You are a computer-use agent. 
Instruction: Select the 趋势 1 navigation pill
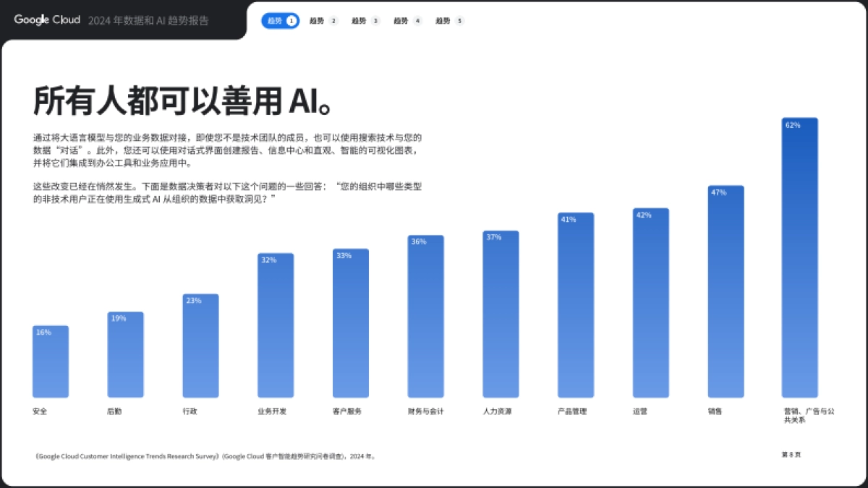point(279,21)
